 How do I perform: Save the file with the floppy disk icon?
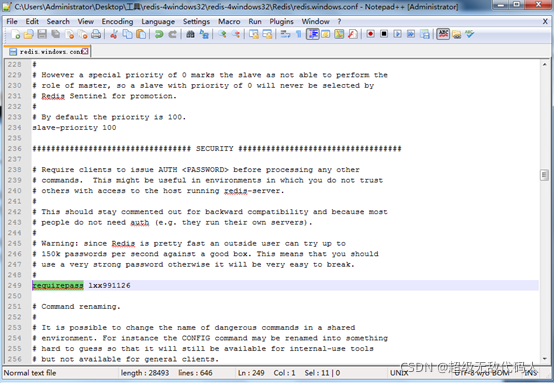tap(42, 34)
